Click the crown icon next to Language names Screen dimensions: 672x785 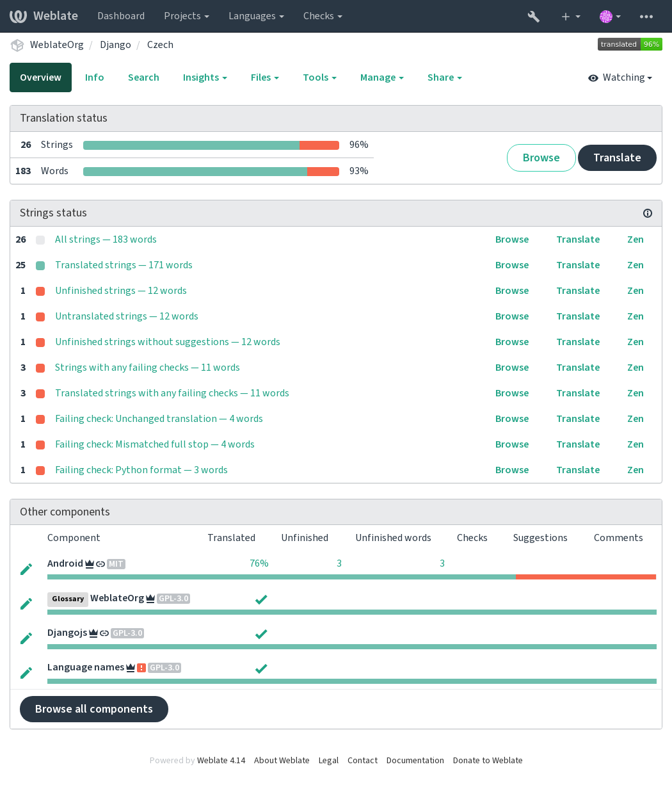131,668
